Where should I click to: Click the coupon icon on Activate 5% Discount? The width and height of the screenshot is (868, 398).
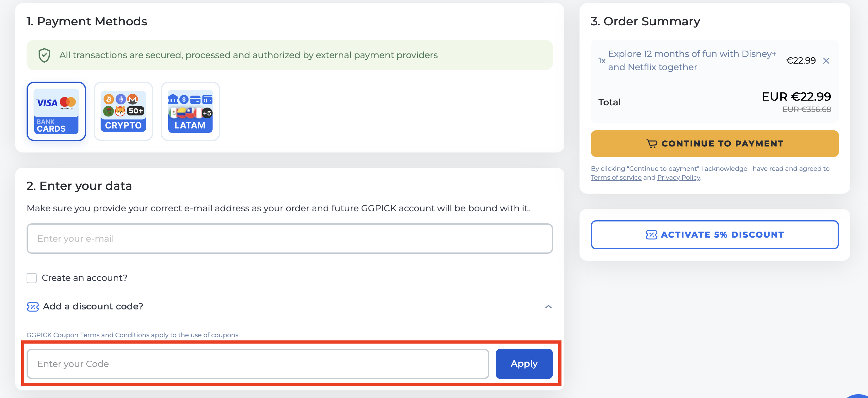coord(651,235)
